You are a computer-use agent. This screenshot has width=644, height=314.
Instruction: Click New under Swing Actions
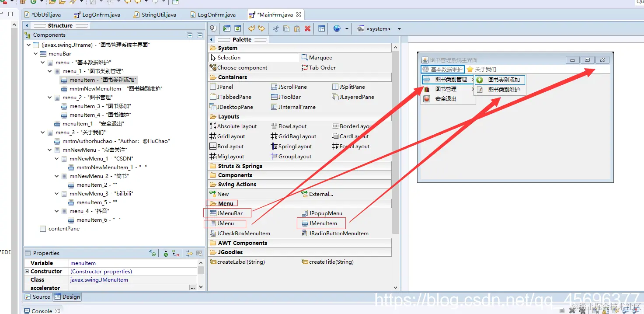tap(219, 194)
